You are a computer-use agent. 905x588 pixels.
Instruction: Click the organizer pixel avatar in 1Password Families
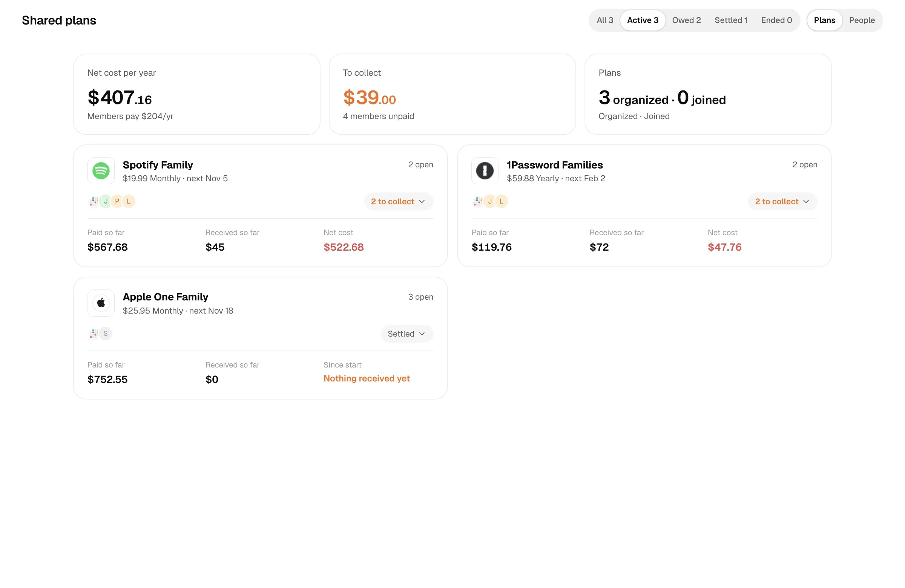(478, 201)
